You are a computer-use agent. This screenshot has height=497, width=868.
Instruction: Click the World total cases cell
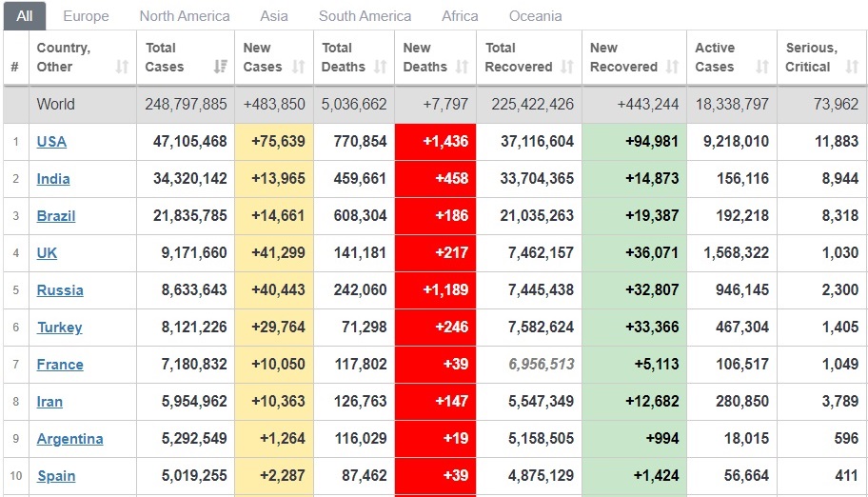click(x=187, y=105)
